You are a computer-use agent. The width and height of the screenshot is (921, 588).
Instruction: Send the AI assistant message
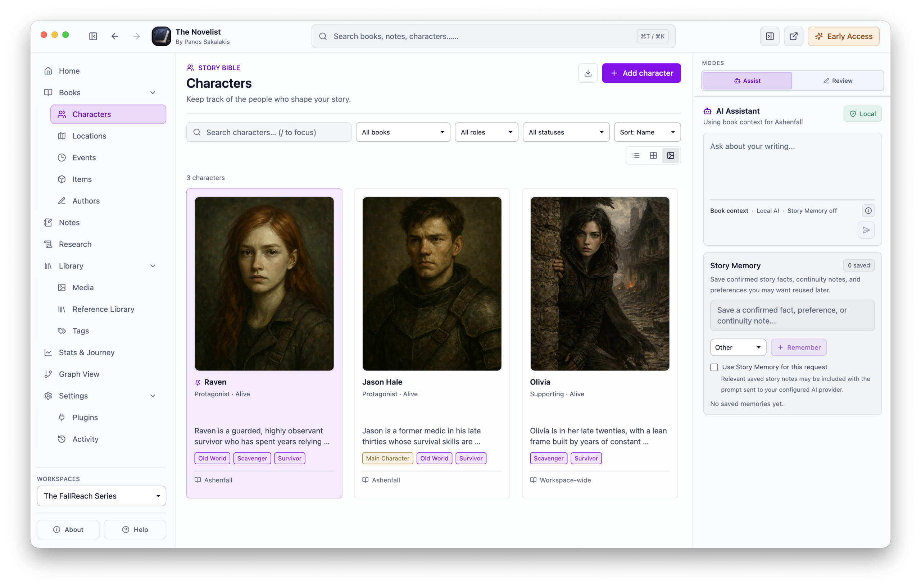(866, 230)
